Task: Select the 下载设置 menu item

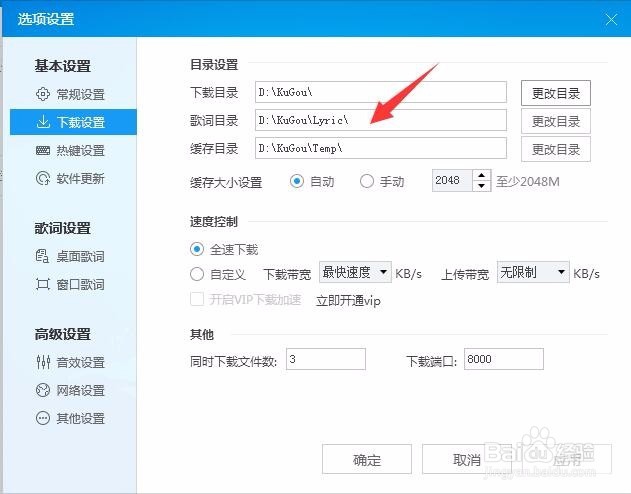Action: [73, 122]
